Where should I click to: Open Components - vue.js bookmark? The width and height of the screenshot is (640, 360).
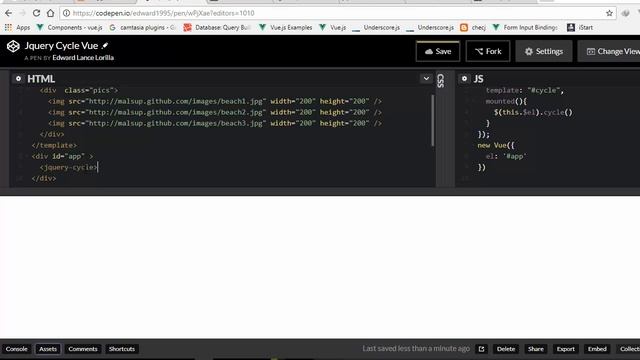(69, 27)
